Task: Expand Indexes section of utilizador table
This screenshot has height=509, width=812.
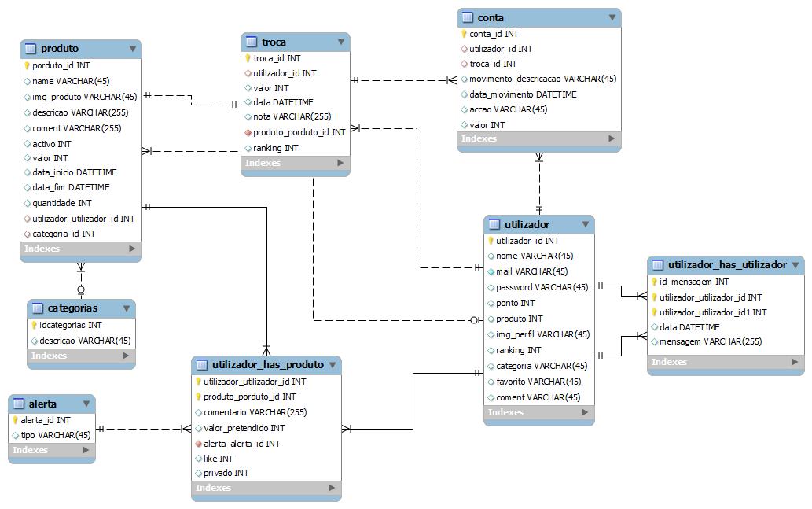Action: [x=585, y=412]
